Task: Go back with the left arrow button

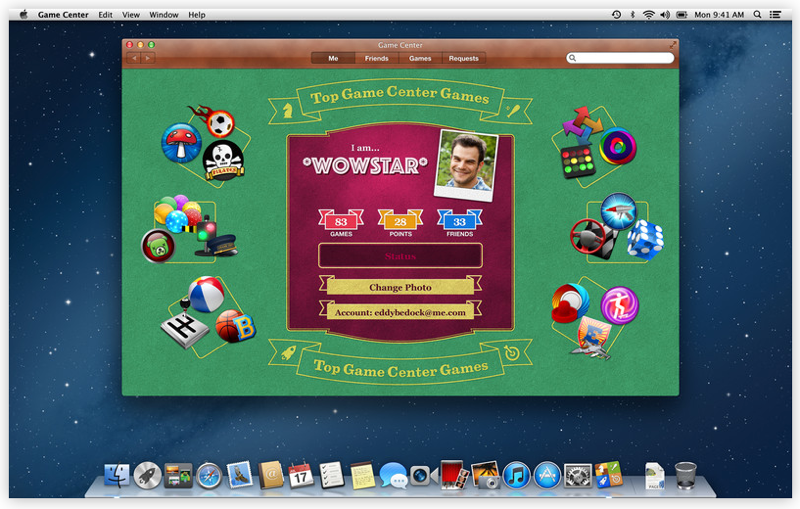Action: [134, 58]
